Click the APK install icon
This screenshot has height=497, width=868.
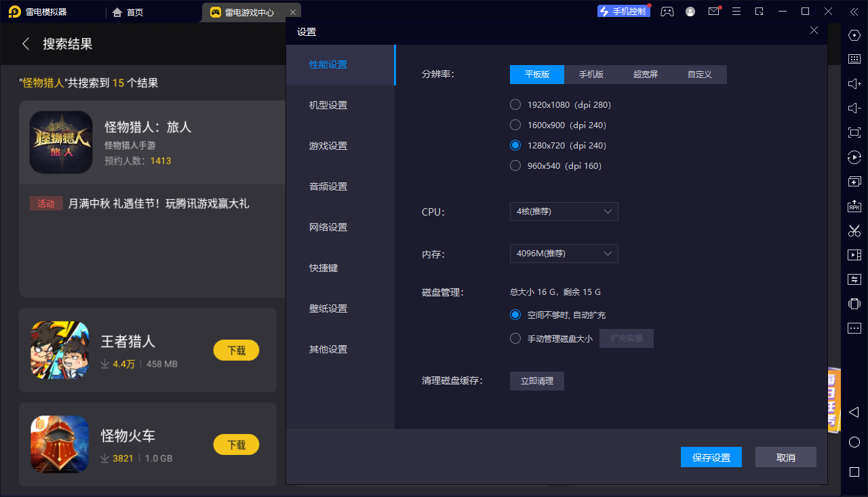point(854,206)
